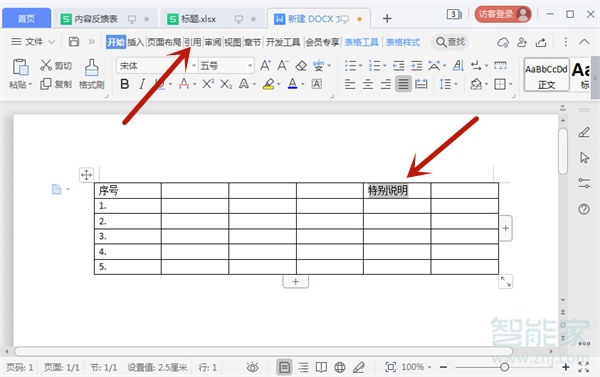Click the clear formatting eraser icon
The width and height of the screenshot is (600, 377).
301,66
